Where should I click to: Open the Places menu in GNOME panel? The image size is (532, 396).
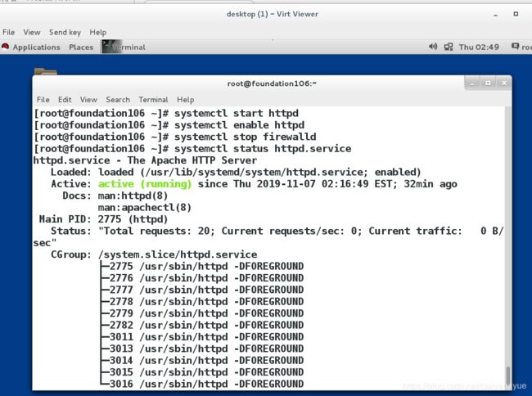click(x=81, y=47)
